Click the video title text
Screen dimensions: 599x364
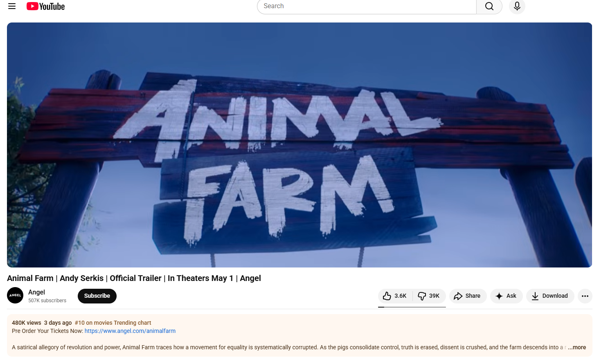point(134,278)
